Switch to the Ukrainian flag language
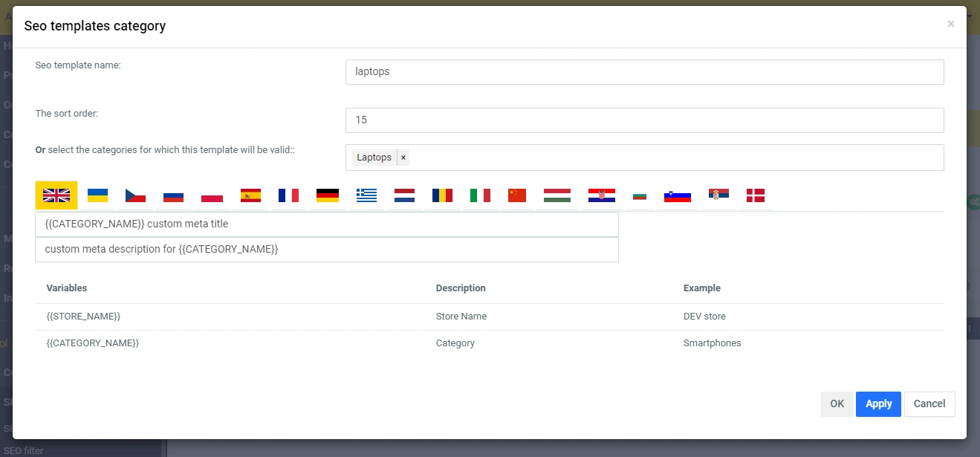 pyautogui.click(x=97, y=195)
